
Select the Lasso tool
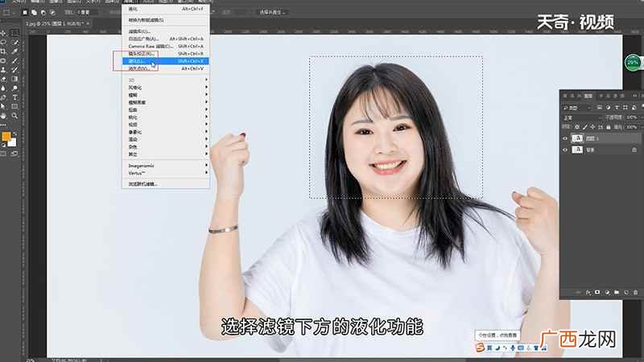[x=3, y=43]
